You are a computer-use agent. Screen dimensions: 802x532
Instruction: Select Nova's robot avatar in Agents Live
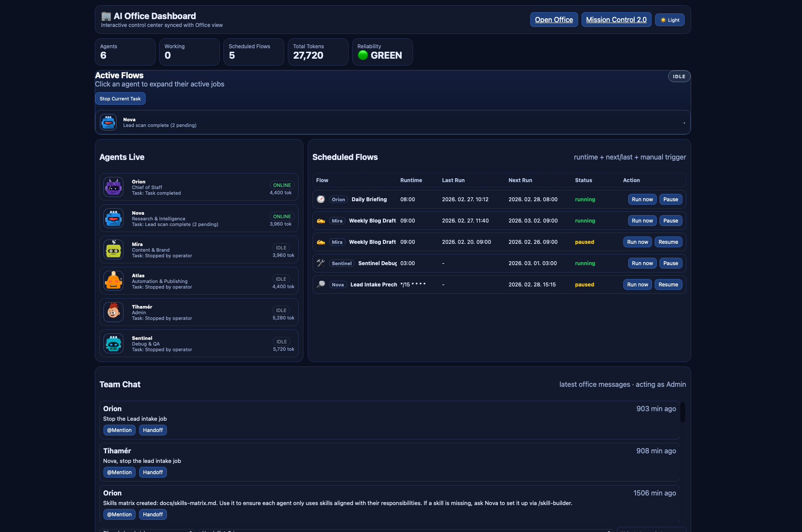point(113,218)
